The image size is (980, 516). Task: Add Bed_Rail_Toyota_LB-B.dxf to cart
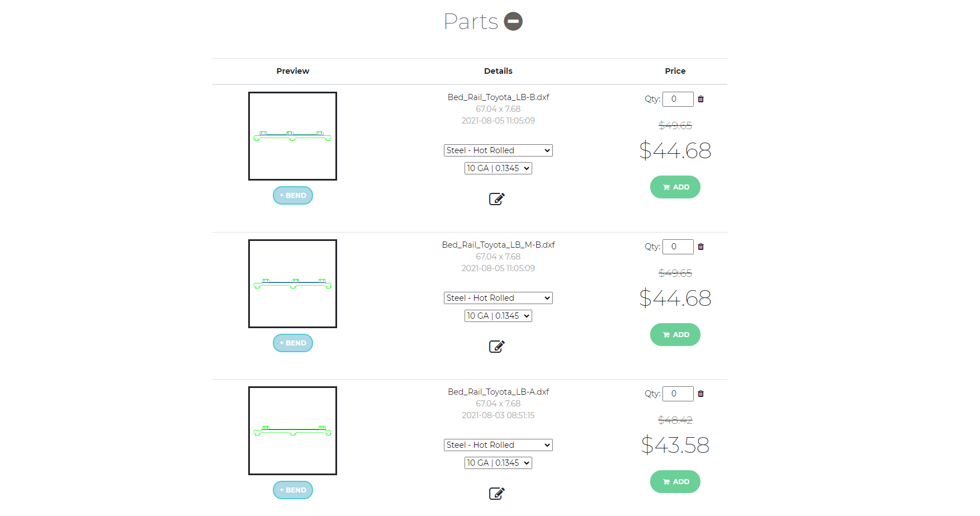675,187
